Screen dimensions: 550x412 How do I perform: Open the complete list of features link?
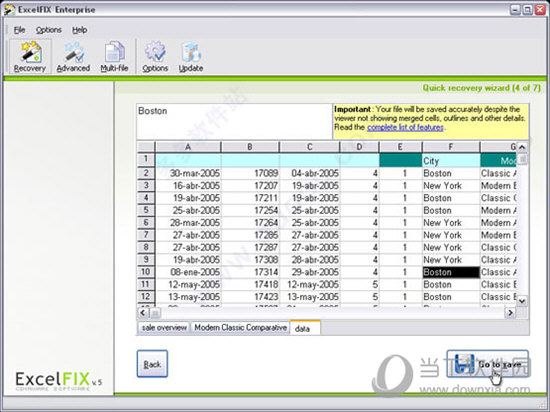pyautogui.click(x=405, y=127)
